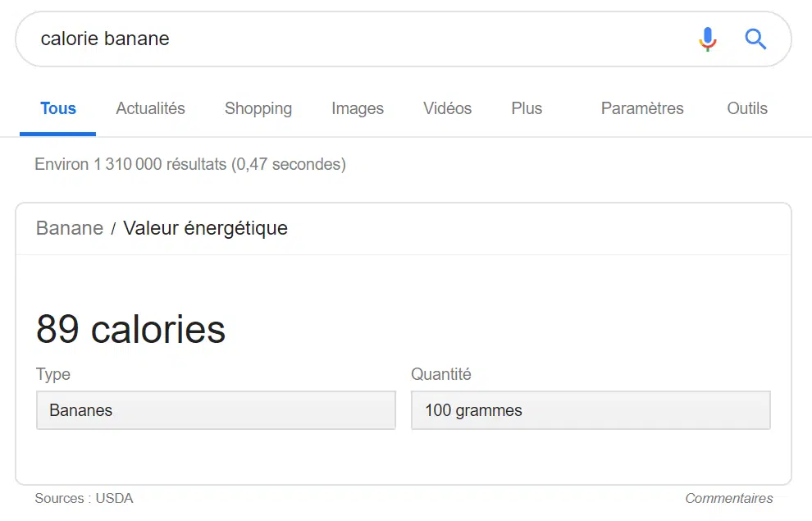Open the Paramètres menu

[x=642, y=108]
